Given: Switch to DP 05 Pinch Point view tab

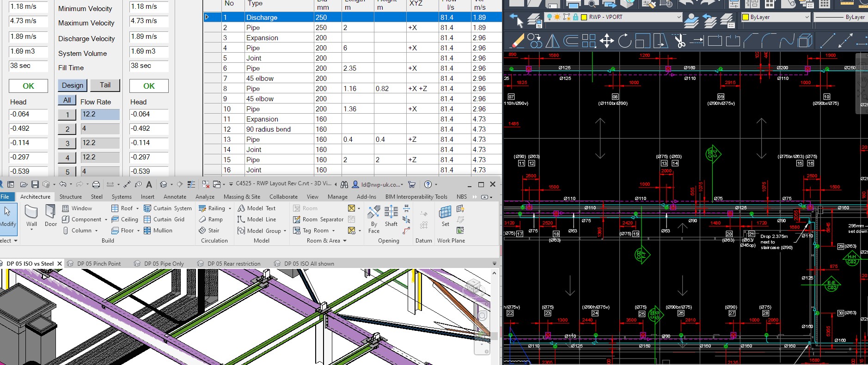Looking at the screenshot, I should tap(99, 263).
